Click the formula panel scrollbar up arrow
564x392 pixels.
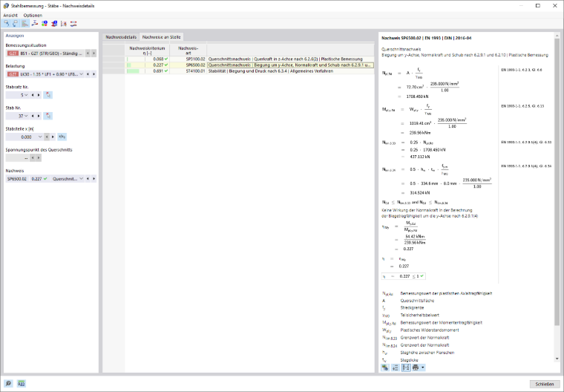[x=557, y=36]
